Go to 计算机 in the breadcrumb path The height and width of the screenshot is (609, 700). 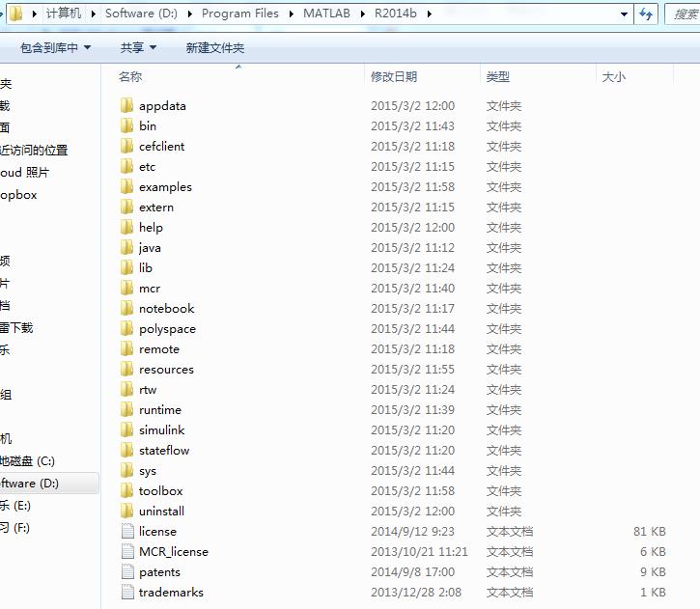(64, 14)
